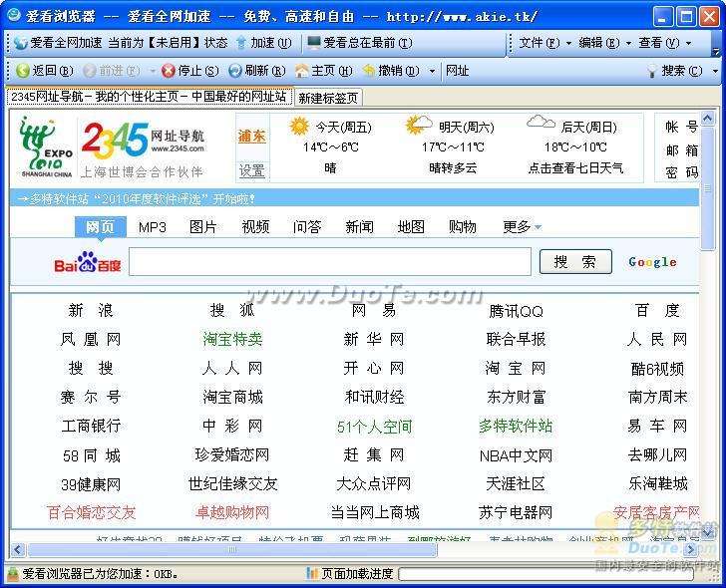
Task: Open the 当当网上商城 link
Action: 374,512
